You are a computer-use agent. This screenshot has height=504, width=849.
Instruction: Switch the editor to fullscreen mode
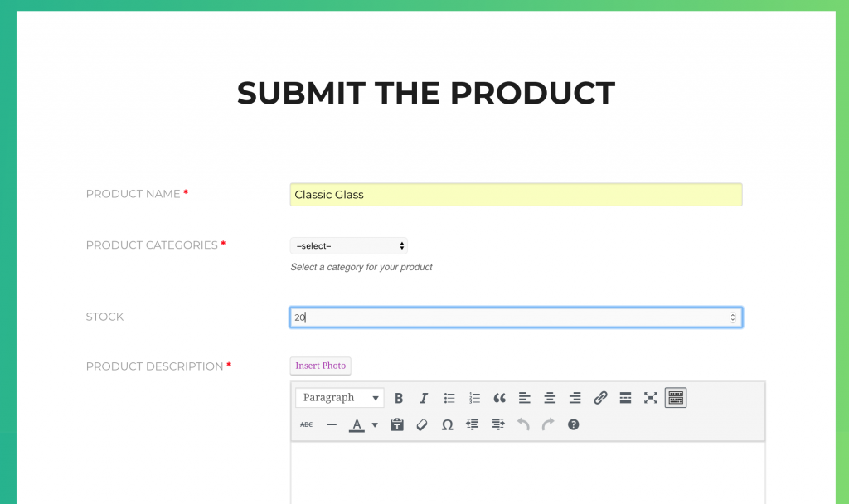[650, 398]
